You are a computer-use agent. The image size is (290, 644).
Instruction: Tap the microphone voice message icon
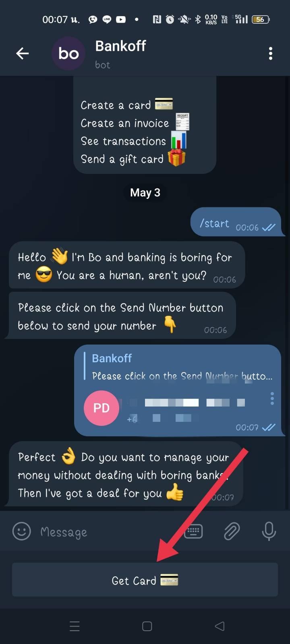pos(269,531)
